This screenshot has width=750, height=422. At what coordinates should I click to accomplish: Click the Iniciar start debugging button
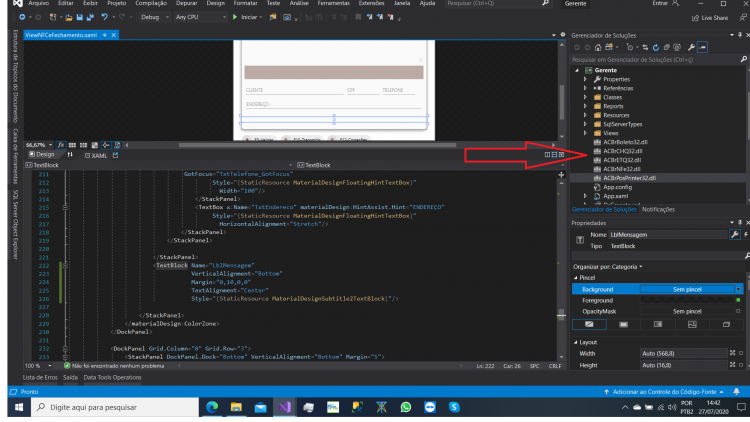(244, 17)
